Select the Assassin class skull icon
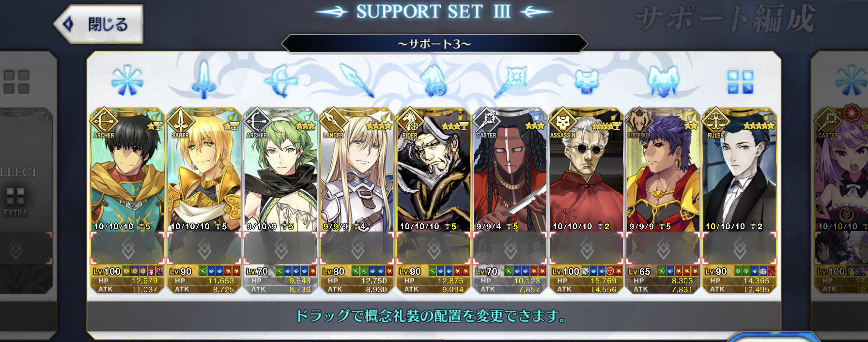The image size is (868, 342). [x=587, y=81]
